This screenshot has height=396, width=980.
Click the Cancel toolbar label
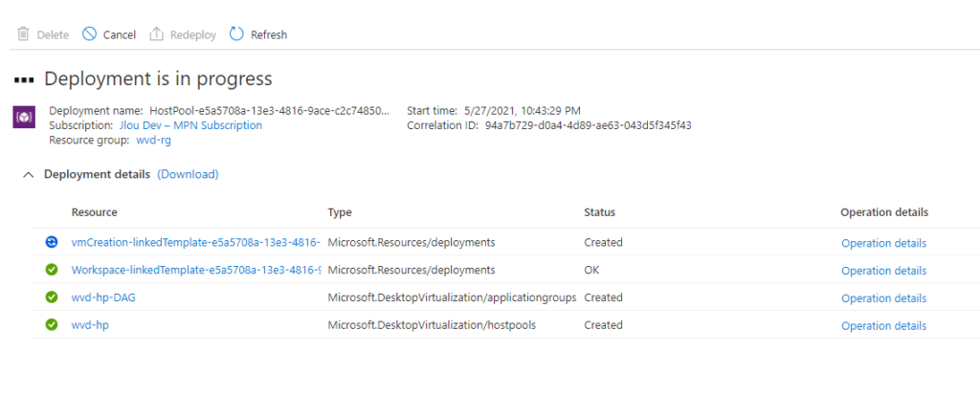point(120,35)
